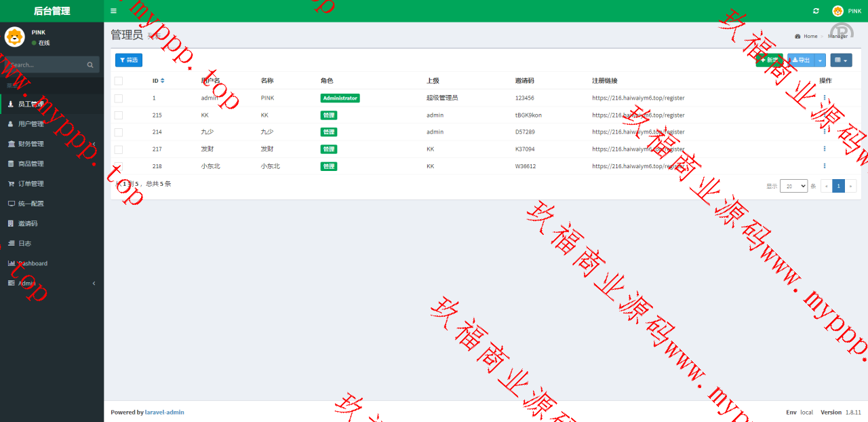Image resolution: width=868 pixels, height=422 pixels.
Task: Open 订单管理 in the sidebar menu
Action: click(31, 184)
